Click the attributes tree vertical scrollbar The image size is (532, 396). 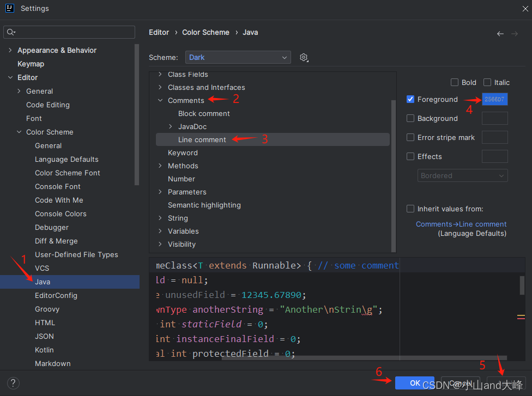[394, 175]
